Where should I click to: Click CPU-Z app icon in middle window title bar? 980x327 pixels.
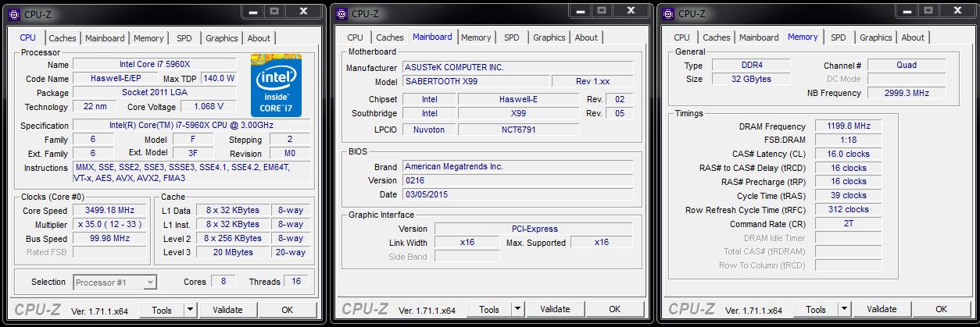click(341, 13)
